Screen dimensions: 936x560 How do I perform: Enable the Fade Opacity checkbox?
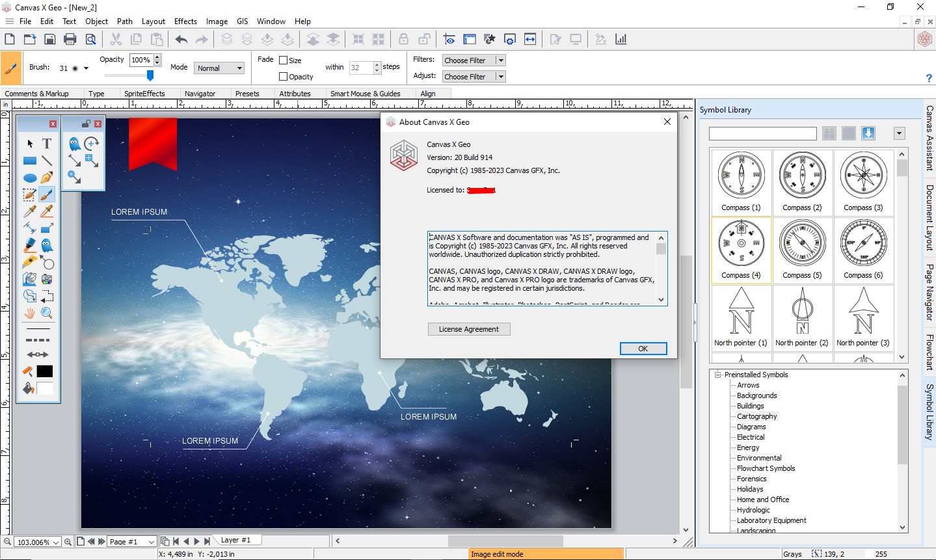284,77
